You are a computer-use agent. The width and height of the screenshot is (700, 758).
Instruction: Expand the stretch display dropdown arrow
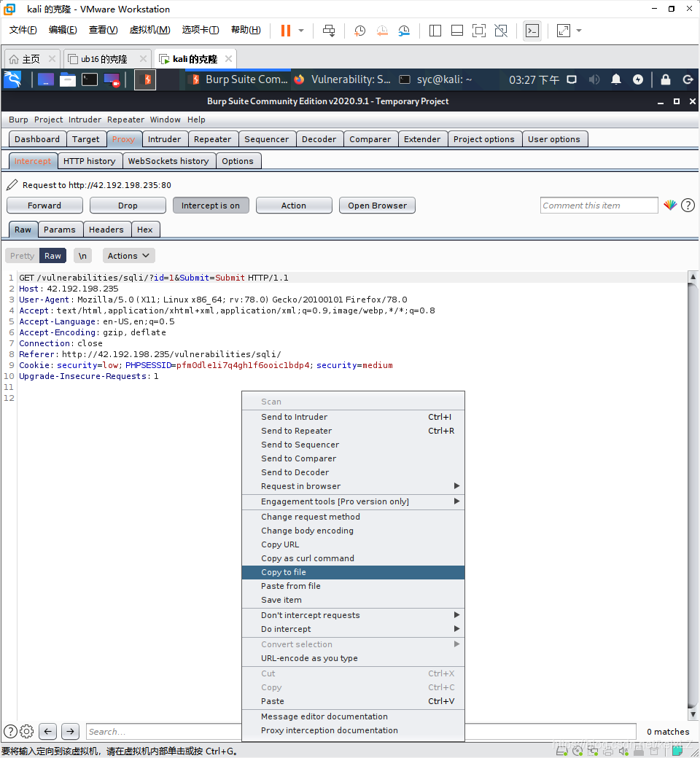click(578, 31)
